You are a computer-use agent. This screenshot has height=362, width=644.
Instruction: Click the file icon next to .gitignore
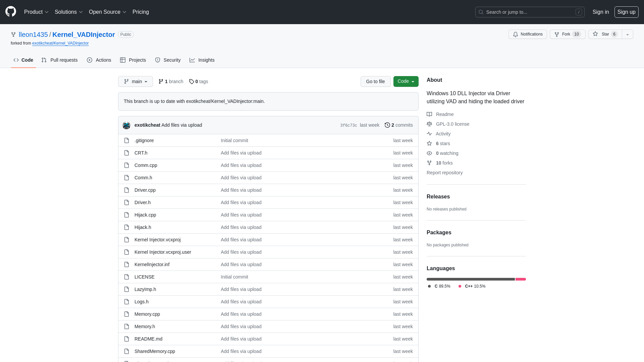tap(126, 140)
